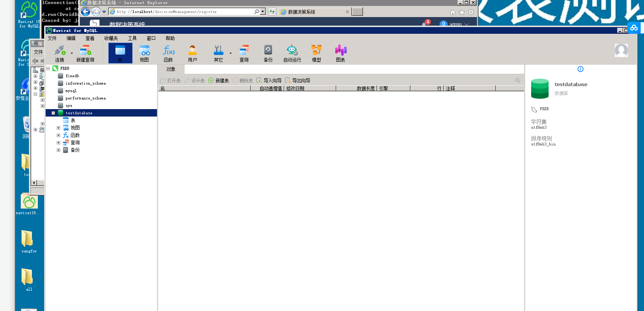Select the 数据决策系统 browser tab
The width and height of the screenshot is (644, 311).
[314, 12]
